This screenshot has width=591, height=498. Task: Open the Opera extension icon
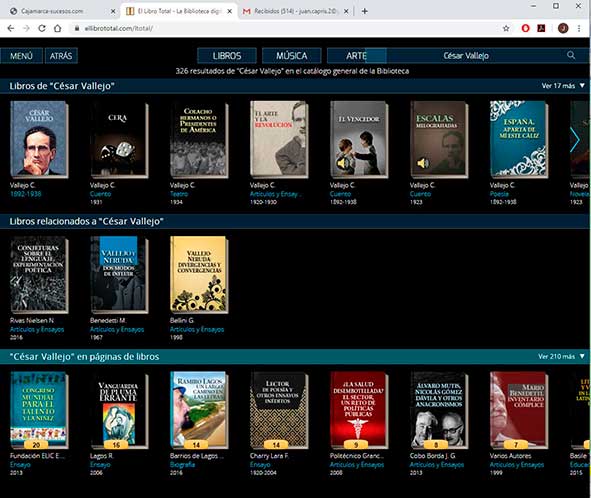tap(525, 28)
